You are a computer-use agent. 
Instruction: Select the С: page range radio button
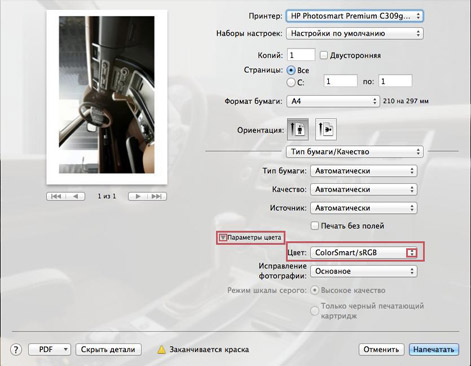(291, 82)
